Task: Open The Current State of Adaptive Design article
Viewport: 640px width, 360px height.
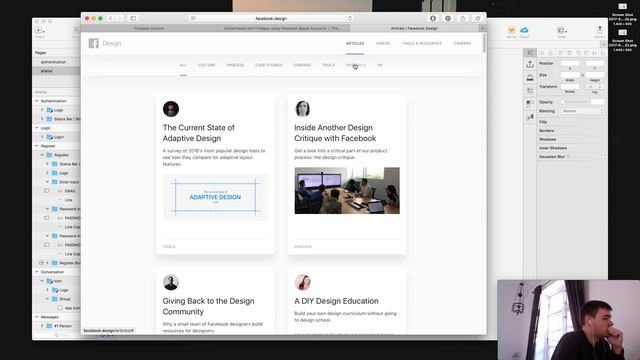Action: (x=199, y=133)
